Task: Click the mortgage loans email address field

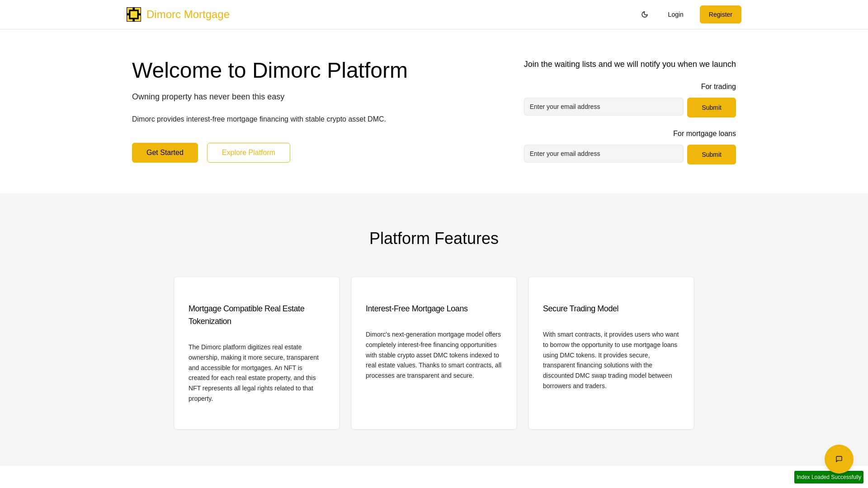Action: pyautogui.click(x=604, y=154)
